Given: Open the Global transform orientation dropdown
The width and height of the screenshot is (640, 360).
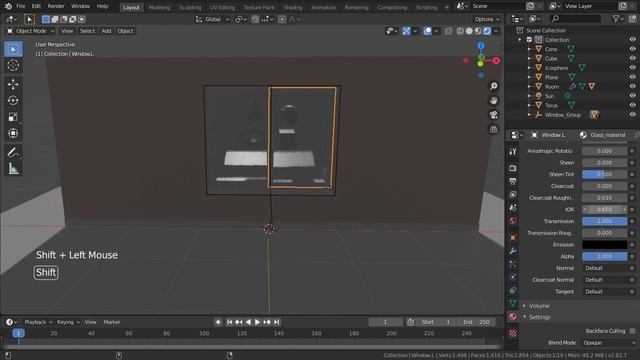Looking at the screenshot, I should pyautogui.click(x=213, y=19).
